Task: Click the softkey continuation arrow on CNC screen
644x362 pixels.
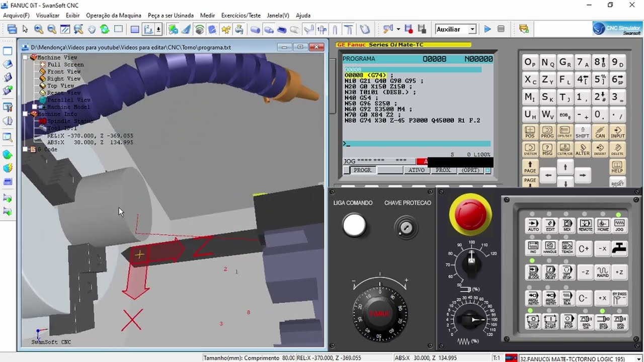Action: click(488, 170)
